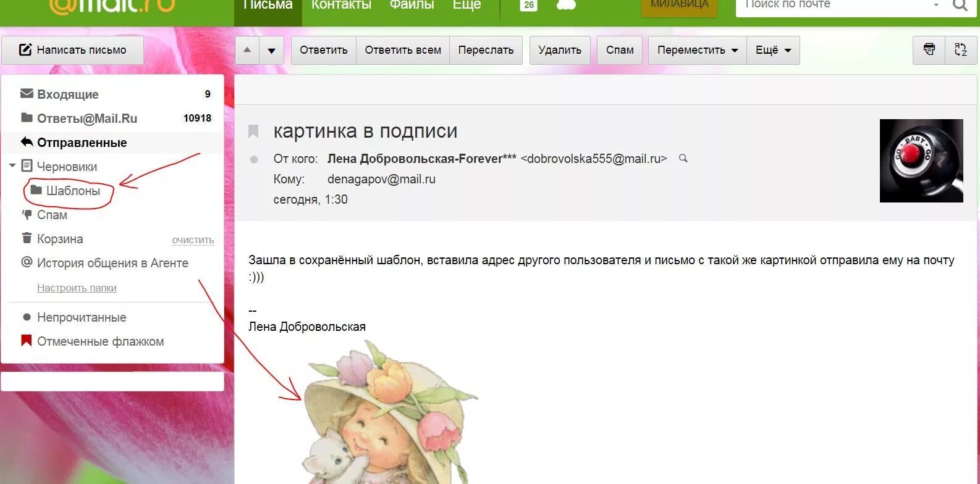Open История общения в Агенте
The image size is (980, 484).
point(112,263)
